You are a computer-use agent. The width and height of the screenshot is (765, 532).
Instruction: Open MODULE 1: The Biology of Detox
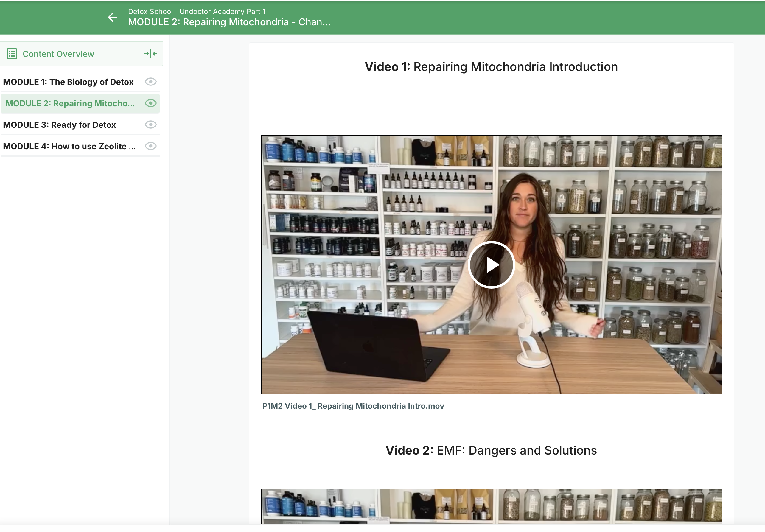click(x=68, y=82)
